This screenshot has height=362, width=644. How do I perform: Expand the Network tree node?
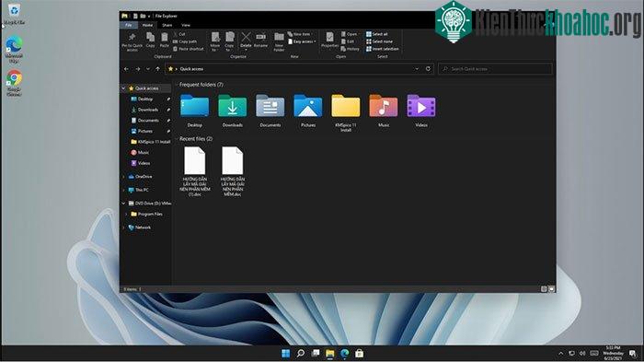123,228
